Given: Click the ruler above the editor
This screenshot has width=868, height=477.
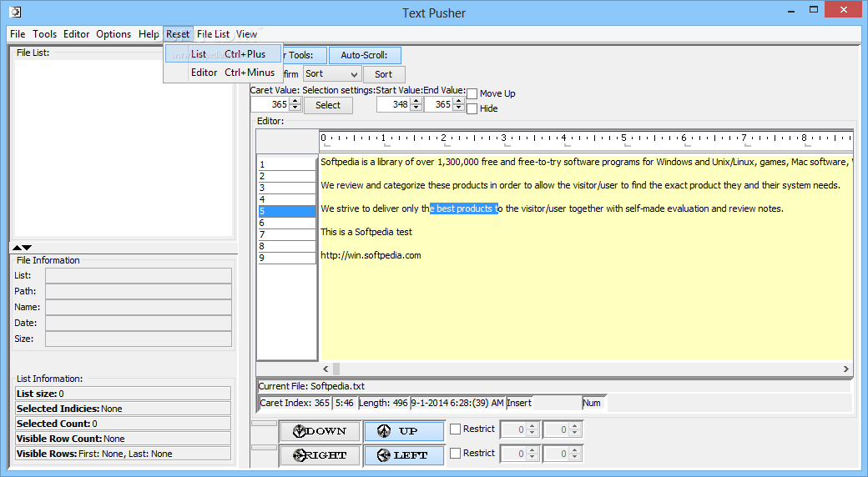Looking at the screenshot, I should (x=586, y=141).
